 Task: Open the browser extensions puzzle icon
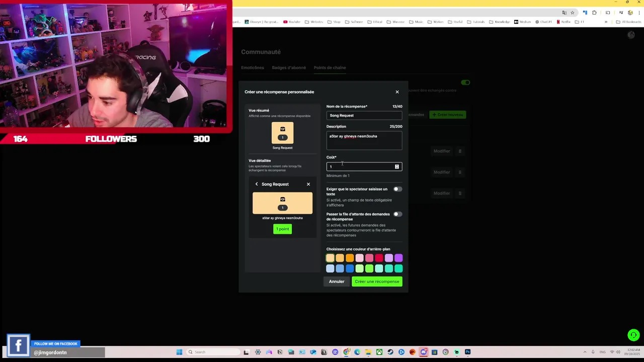coord(594,13)
